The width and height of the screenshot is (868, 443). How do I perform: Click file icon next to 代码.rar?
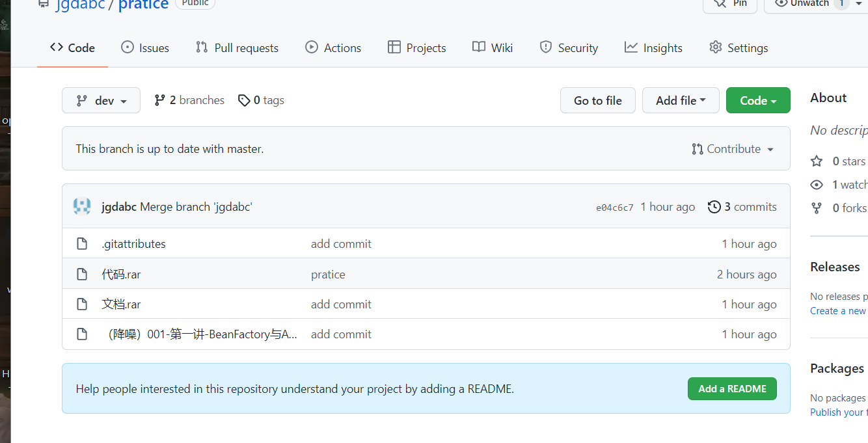tap(82, 275)
